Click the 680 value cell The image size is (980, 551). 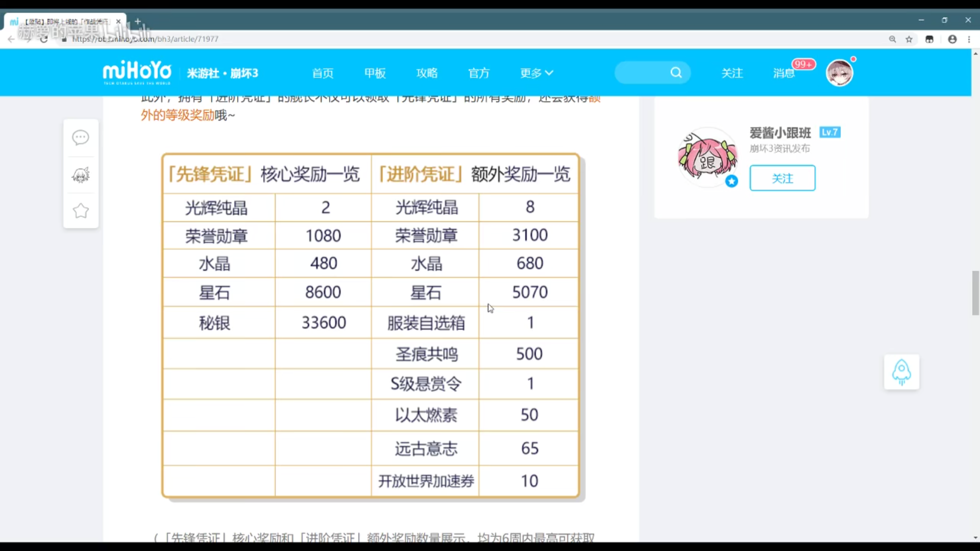click(x=530, y=263)
